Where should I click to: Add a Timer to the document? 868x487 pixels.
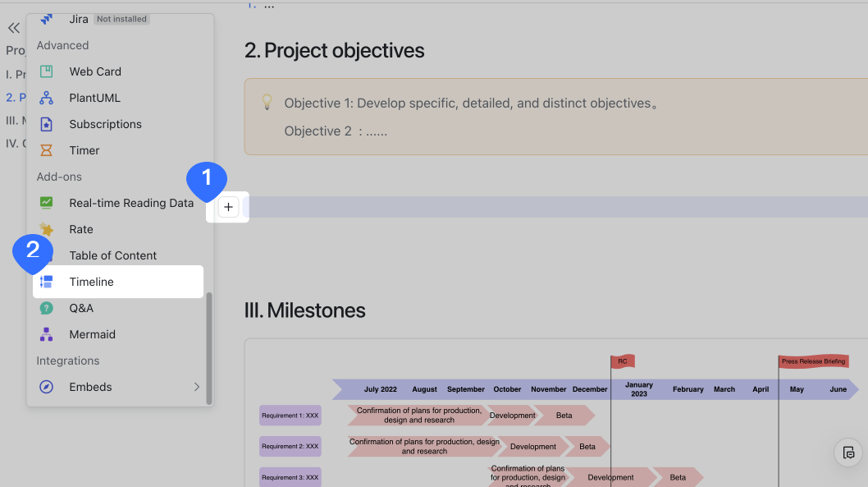(84, 150)
